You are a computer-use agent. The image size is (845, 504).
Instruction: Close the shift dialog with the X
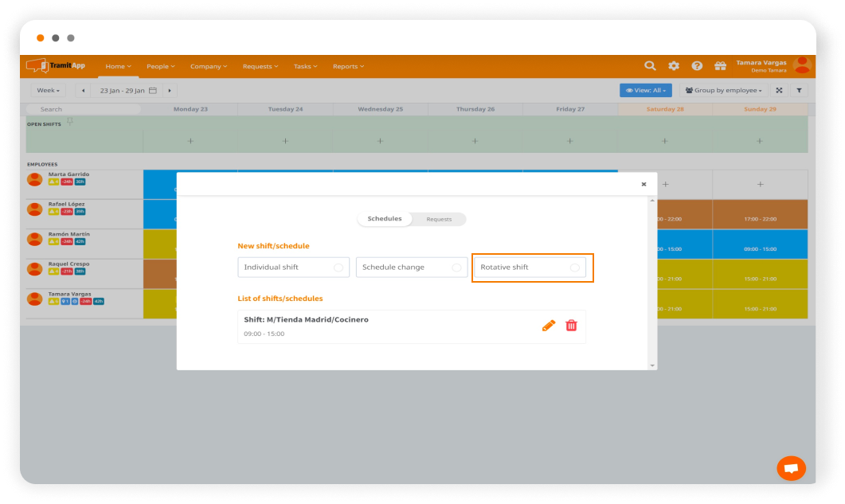click(644, 184)
